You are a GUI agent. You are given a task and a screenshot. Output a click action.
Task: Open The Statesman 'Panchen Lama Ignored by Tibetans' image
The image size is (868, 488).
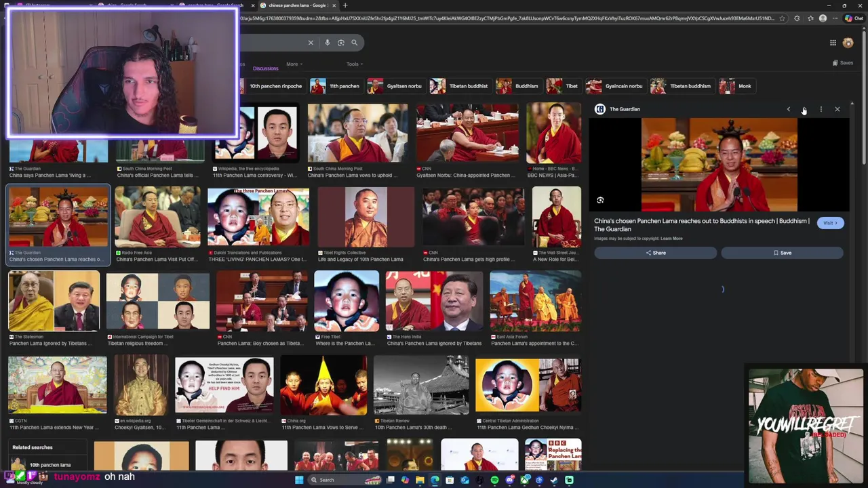54,301
